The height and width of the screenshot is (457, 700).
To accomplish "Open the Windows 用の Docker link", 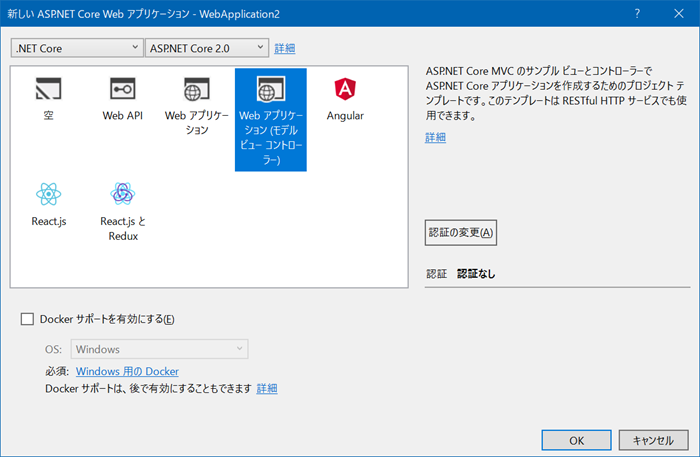I will [x=127, y=371].
